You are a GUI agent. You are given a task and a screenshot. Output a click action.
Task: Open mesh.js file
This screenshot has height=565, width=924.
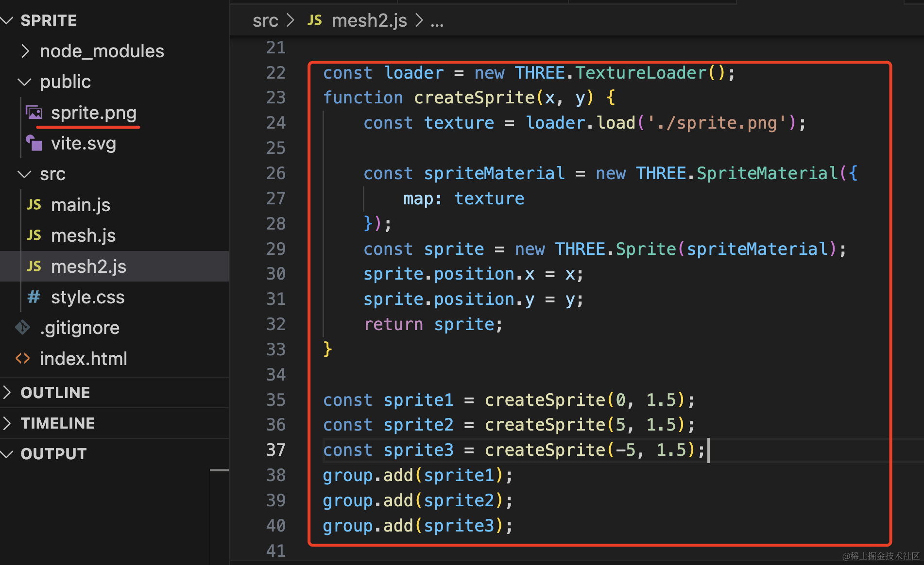84,235
